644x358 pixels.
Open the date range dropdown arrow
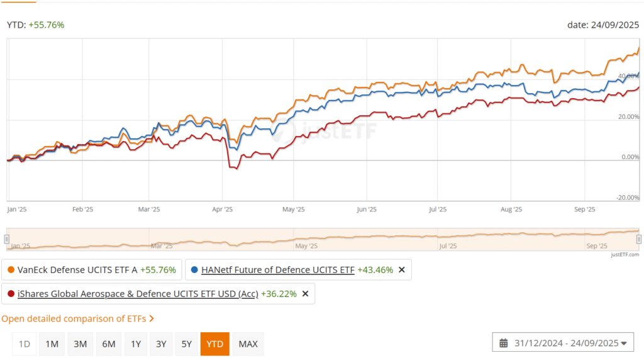tap(624, 344)
